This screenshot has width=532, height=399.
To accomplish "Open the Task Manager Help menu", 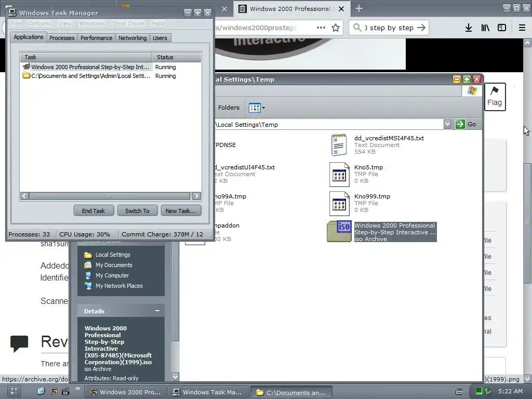I will 158,23.
